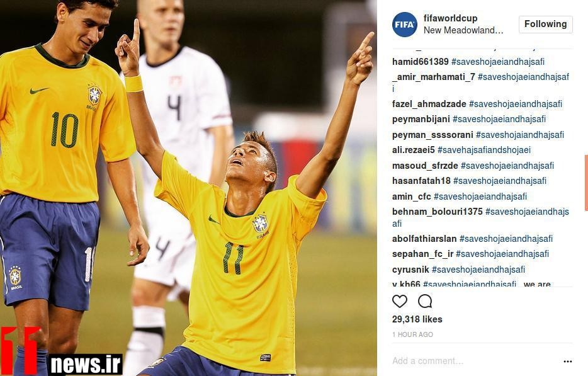Select the soccer photo of the post

coord(188,188)
